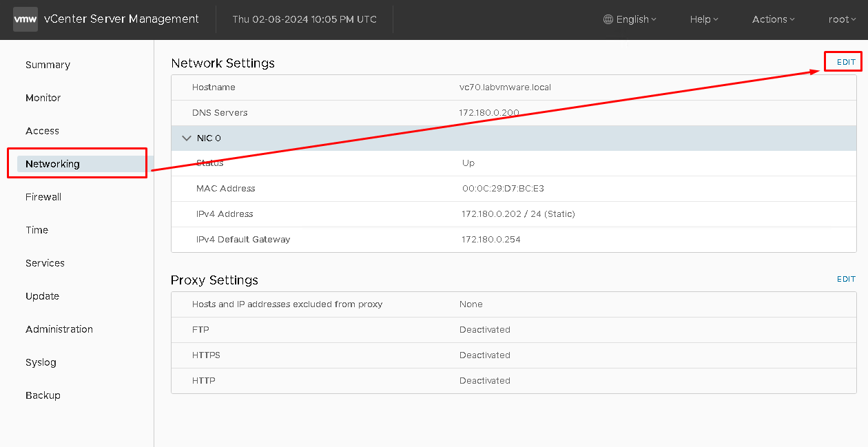Open the English language dropdown
This screenshot has height=447, width=868.
coord(630,19)
